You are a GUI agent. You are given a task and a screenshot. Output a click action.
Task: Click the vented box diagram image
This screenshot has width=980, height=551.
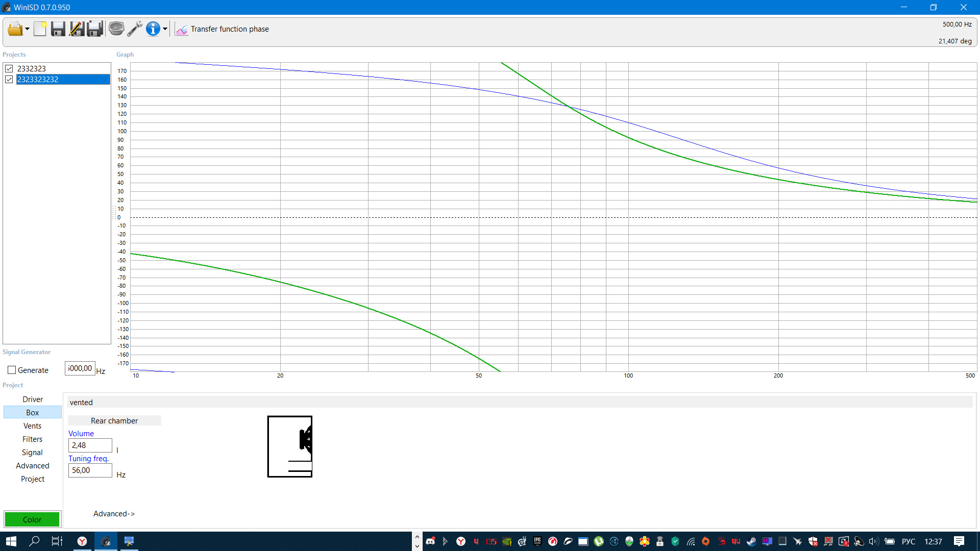290,446
